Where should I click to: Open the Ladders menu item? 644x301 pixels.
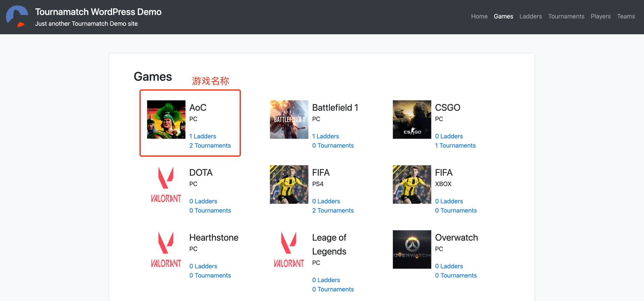pos(530,16)
